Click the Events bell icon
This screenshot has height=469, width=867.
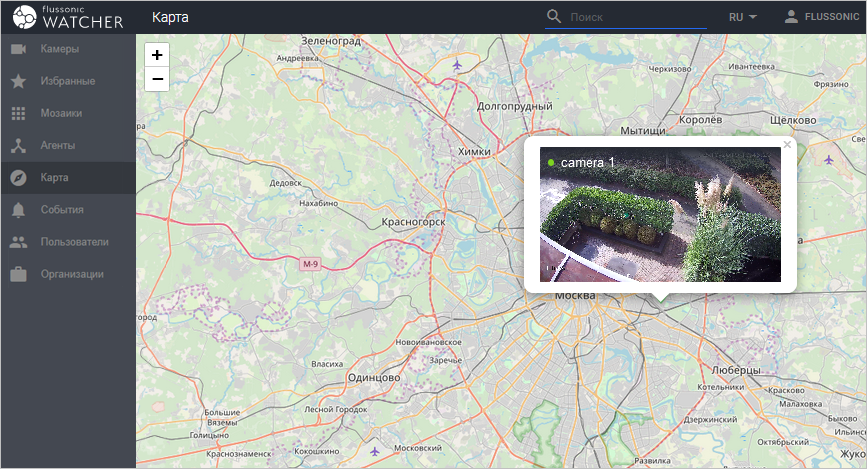coord(18,210)
